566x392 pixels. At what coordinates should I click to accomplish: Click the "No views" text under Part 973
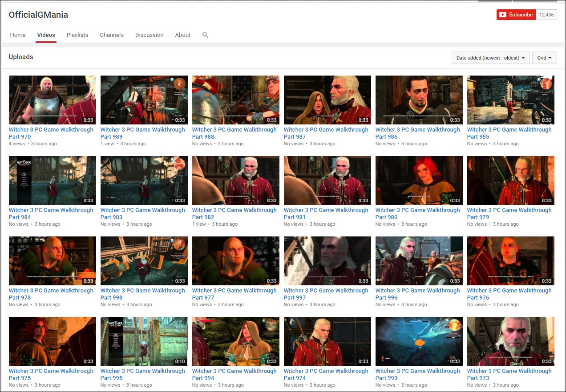click(x=477, y=385)
